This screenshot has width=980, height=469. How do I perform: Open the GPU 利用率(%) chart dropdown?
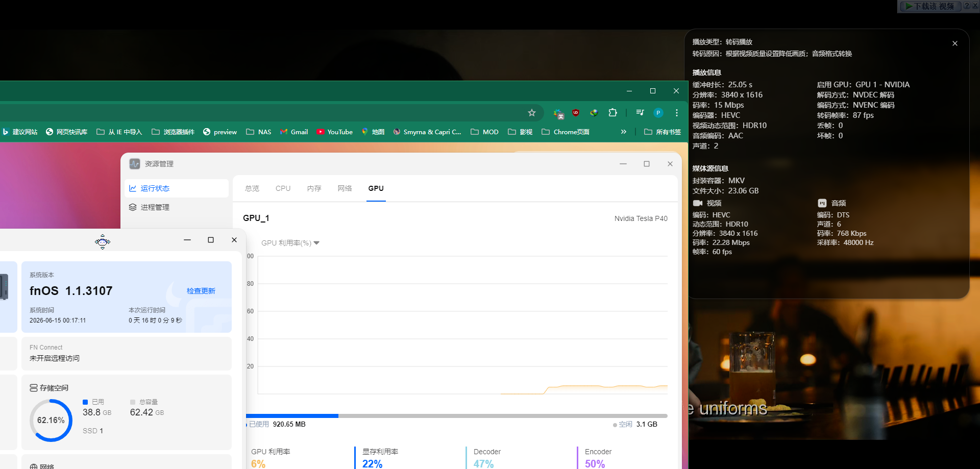tap(290, 243)
